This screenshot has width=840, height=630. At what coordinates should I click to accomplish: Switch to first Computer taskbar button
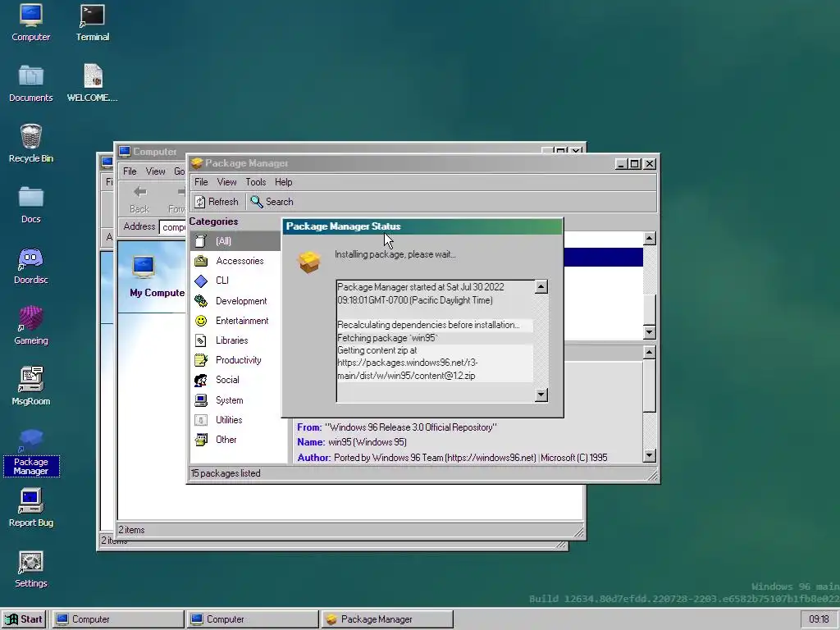point(118,619)
